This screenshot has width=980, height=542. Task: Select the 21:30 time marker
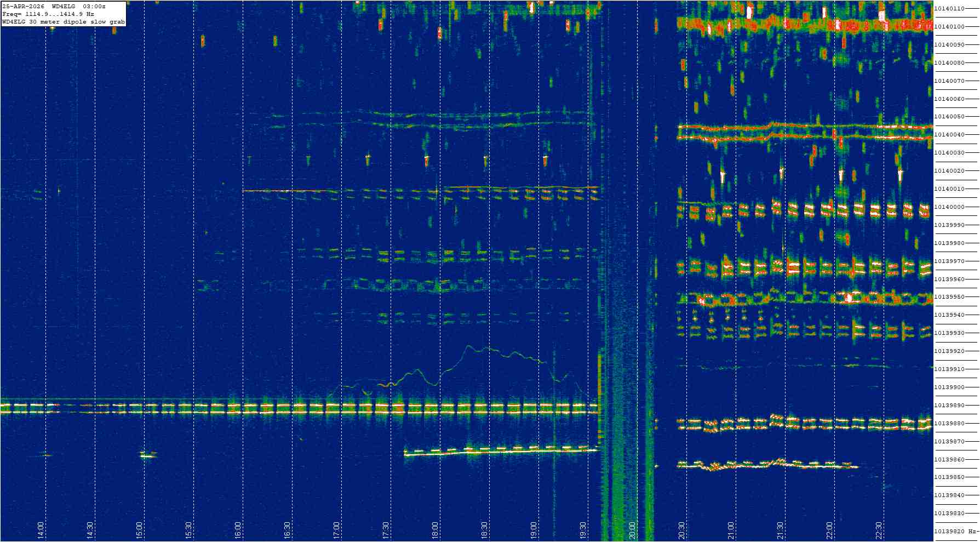click(x=780, y=530)
